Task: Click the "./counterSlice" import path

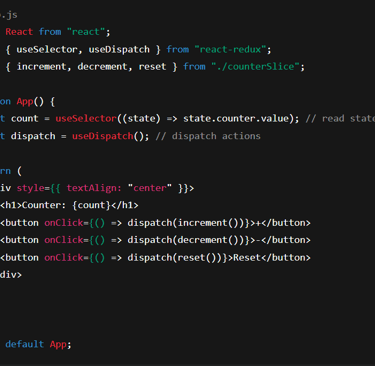Action: [x=255, y=67]
